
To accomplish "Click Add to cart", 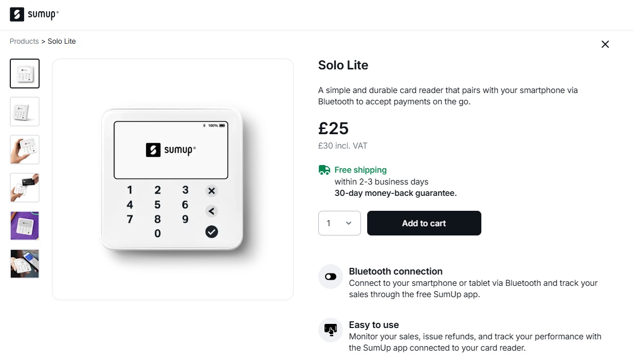I will point(424,223).
